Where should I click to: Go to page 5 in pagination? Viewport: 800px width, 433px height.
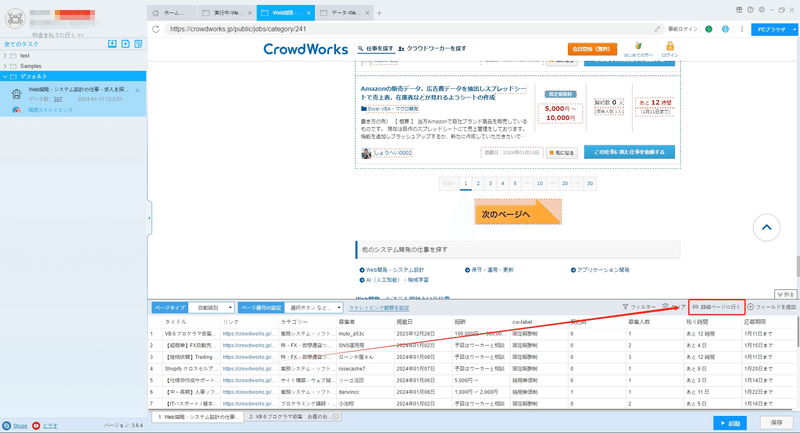click(515, 184)
